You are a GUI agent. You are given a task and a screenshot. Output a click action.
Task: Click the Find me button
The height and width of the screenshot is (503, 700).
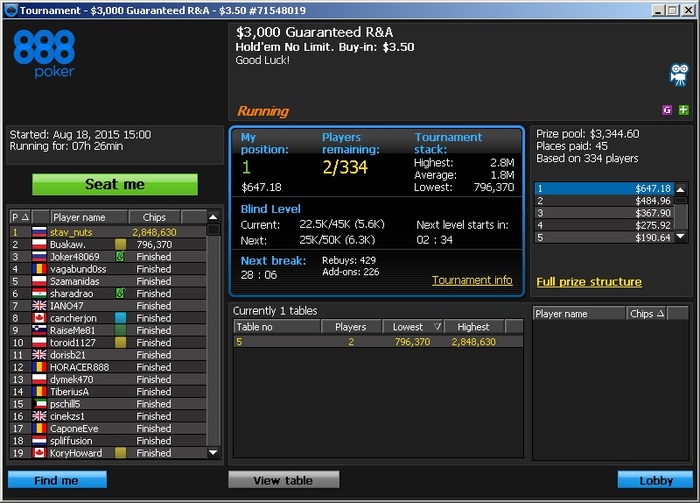tap(57, 480)
